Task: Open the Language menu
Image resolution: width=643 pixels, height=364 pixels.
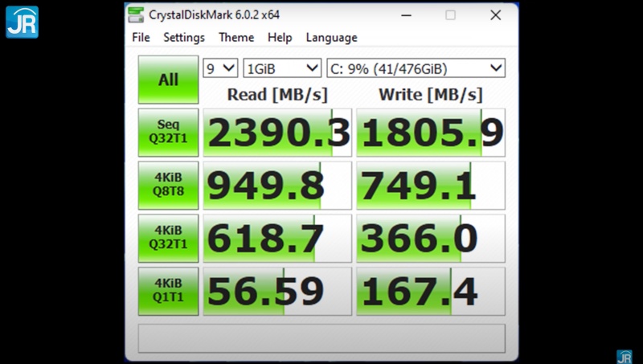Action: [x=331, y=38]
